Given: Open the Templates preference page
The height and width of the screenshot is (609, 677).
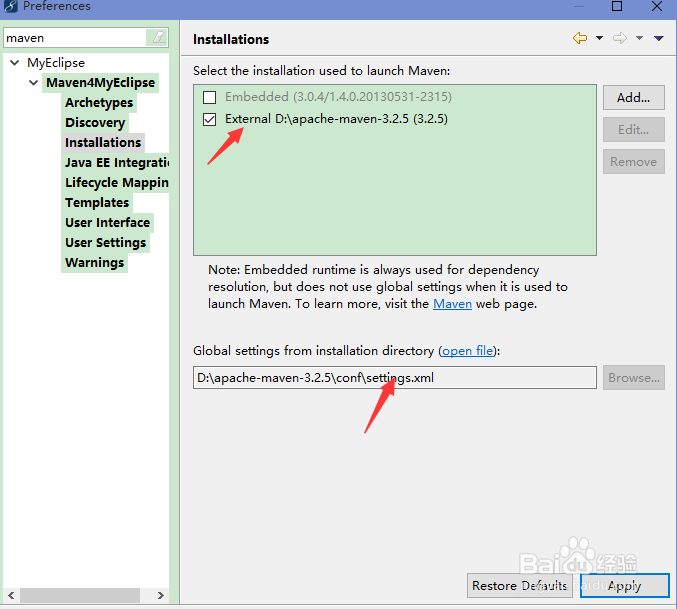Looking at the screenshot, I should point(97,202).
